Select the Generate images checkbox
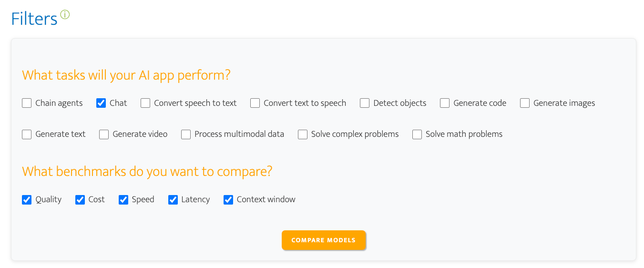This screenshot has width=644, height=268. (x=525, y=103)
